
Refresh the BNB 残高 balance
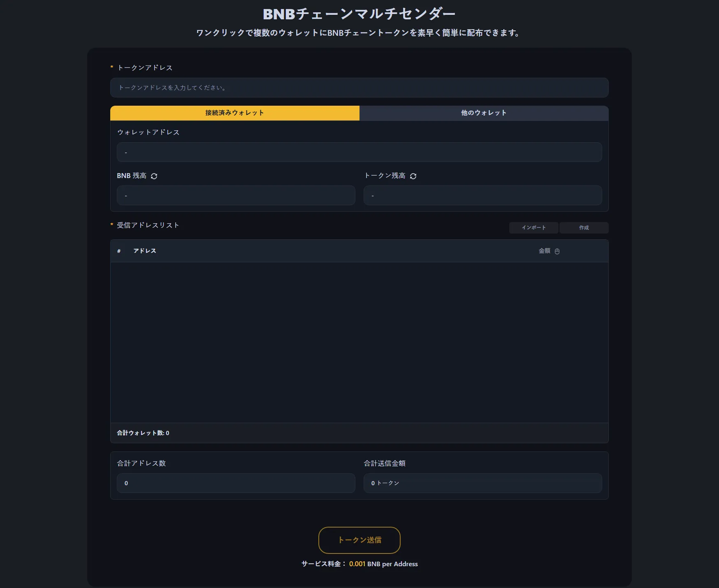coord(154,176)
